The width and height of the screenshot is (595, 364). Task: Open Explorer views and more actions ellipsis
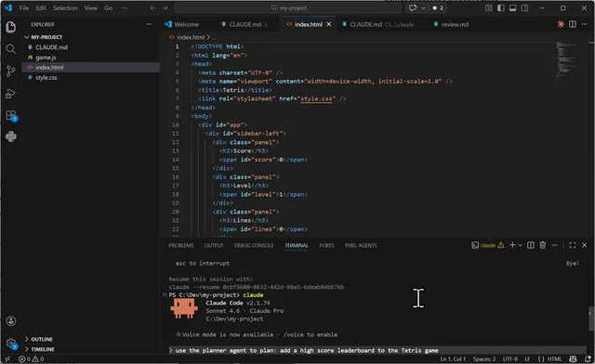tap(149, 24)
